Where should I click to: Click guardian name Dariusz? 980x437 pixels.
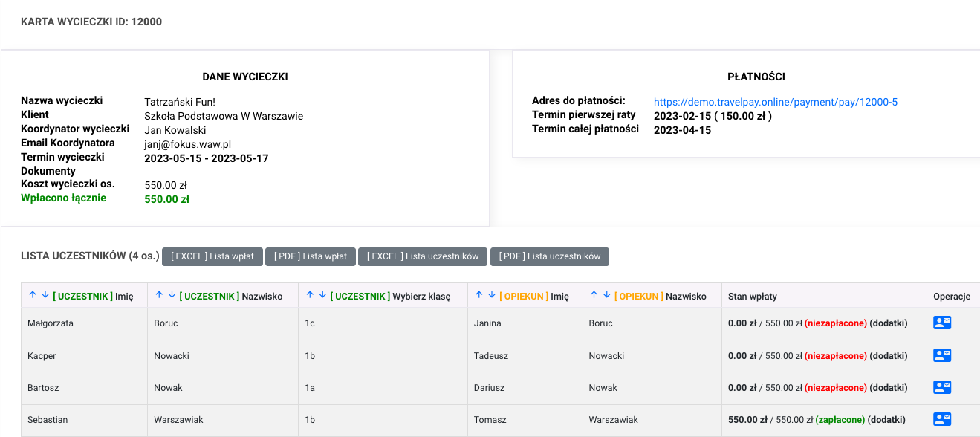[x=488, y=388]
